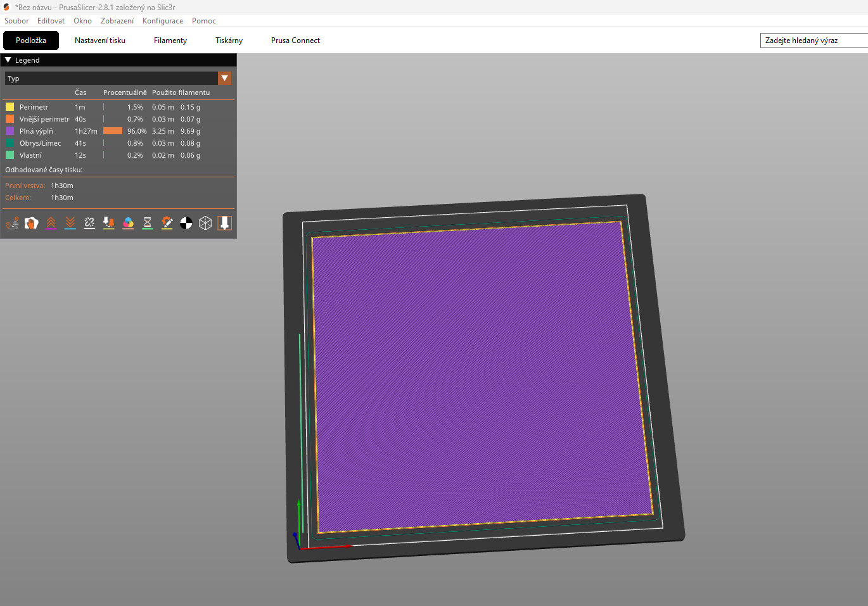Screen dimensions: 868x606
Task: Open the Typ view dropdown
Action: click(x=225, y=78)
